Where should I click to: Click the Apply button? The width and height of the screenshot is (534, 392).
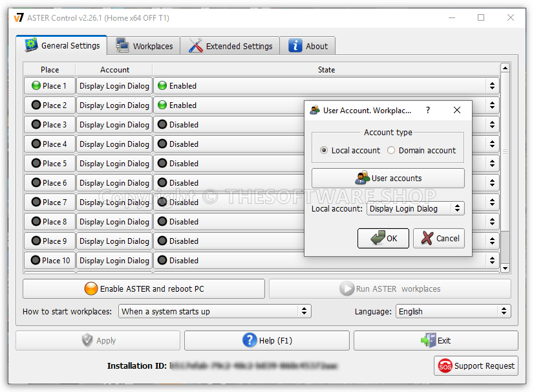[x=98, y=340]
